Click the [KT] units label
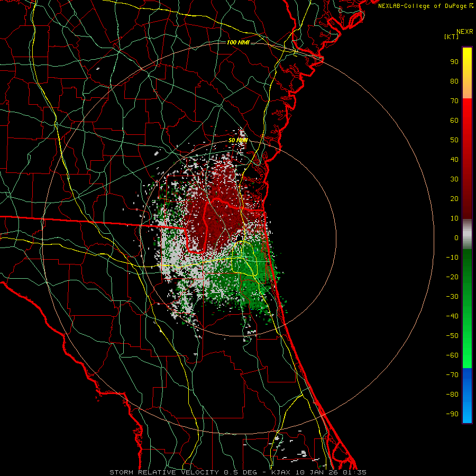The height and width of the screenshot is (476, 476). coord(452,36)
